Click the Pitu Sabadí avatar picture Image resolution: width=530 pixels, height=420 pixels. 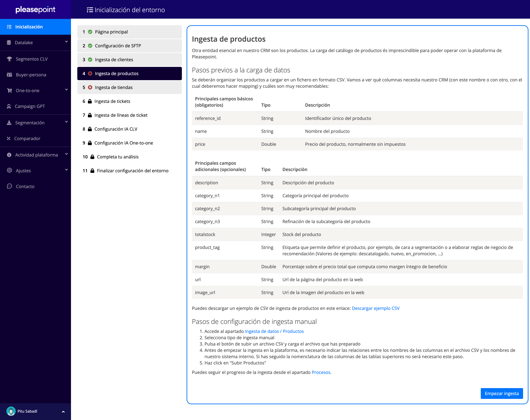(11, 411)
